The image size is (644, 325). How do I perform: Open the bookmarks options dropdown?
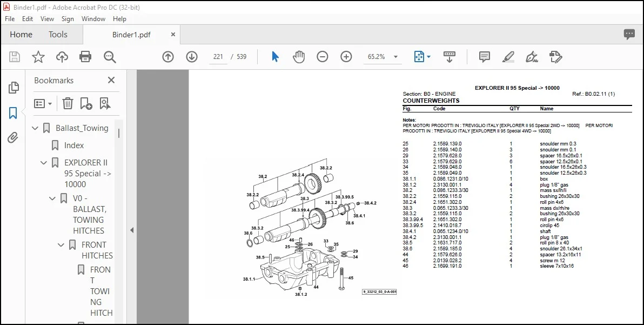click(x=43, y=103)
